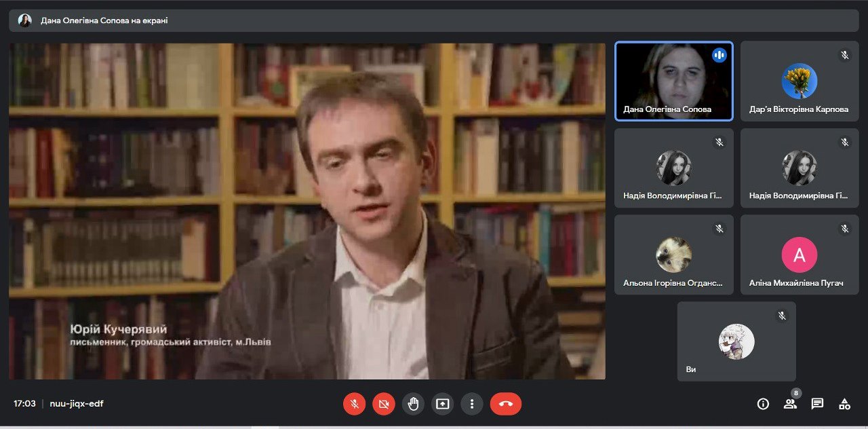Open the three-dot more options menu
The width and height of the screenshot is (868, 429).
pos(472,404)
